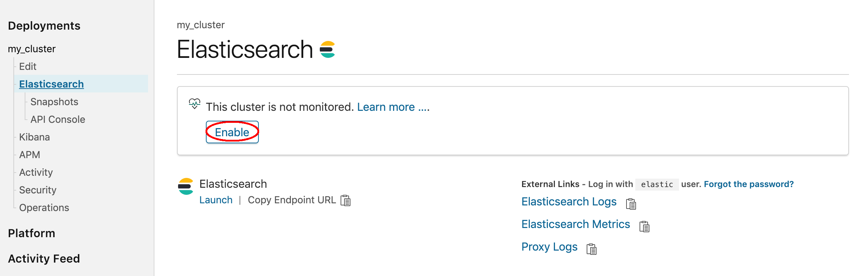Enable cluster monitoring

[232, 132]
